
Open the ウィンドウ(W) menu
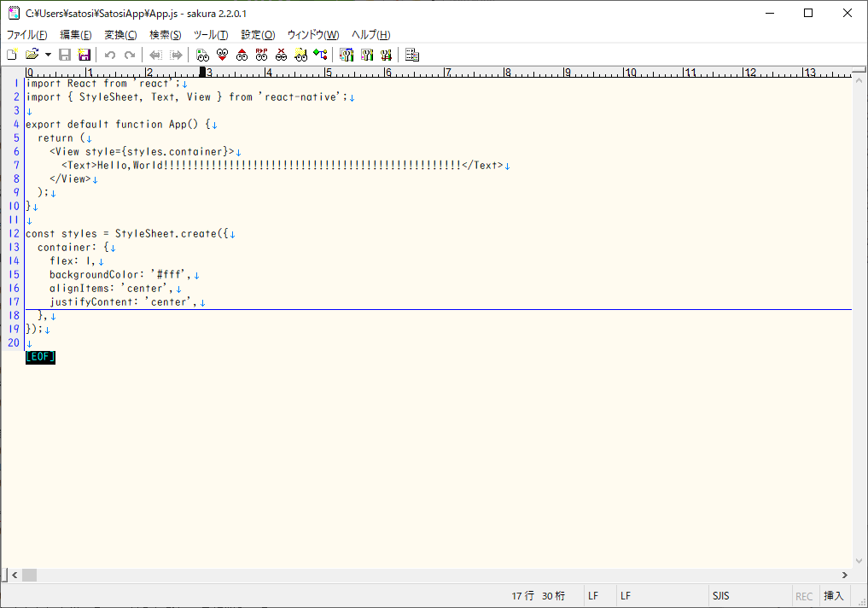313,35
